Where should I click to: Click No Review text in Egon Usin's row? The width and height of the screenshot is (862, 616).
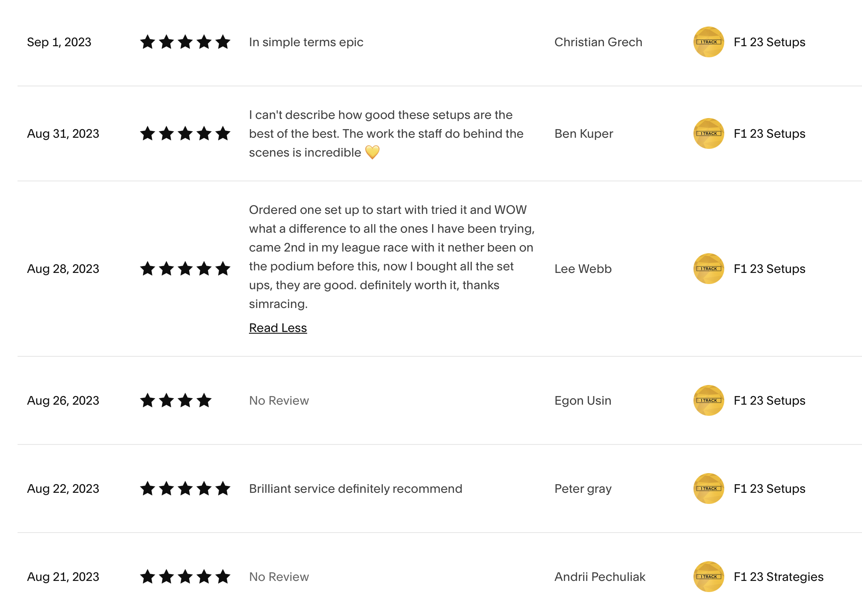click(279, 400)
